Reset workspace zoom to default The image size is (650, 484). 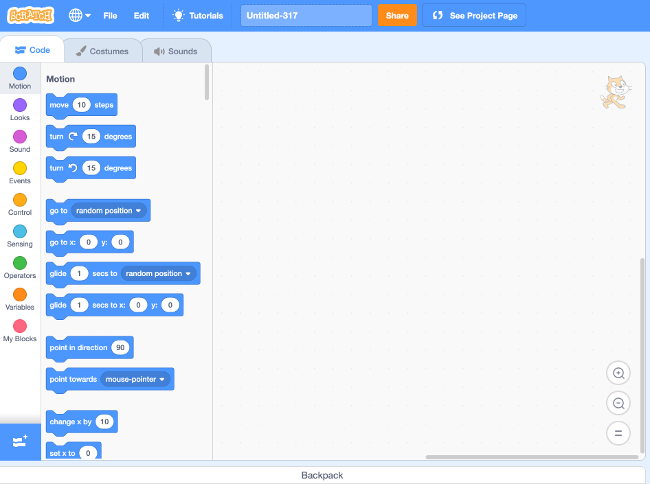[x=618, y=433]
